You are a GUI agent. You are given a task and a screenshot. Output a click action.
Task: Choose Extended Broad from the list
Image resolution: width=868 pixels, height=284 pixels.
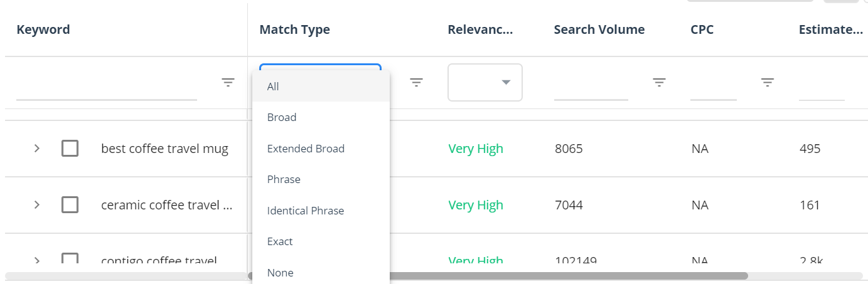(x=321, y=149)
